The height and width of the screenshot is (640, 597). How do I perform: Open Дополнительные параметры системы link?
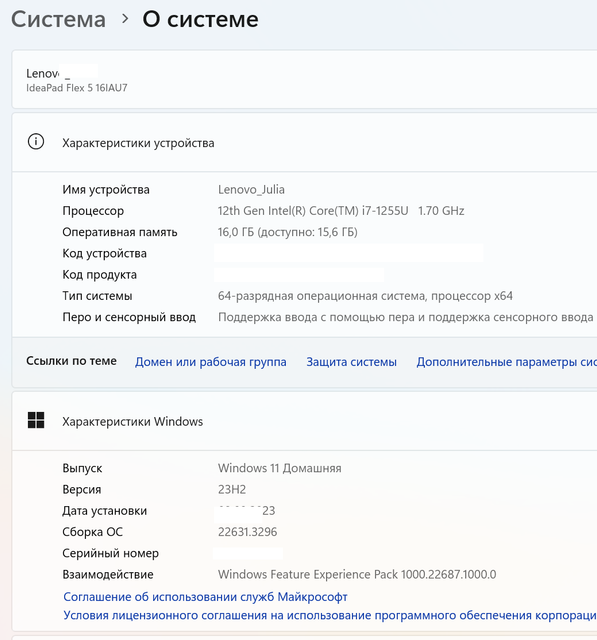(x=506, y=362)
